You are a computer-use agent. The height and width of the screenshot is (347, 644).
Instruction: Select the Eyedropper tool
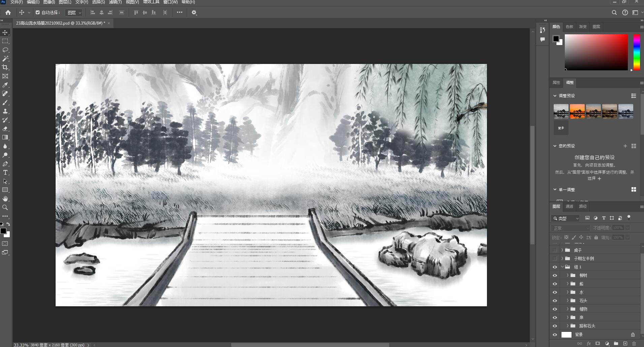pyautogui.click(x=5, y=85)
